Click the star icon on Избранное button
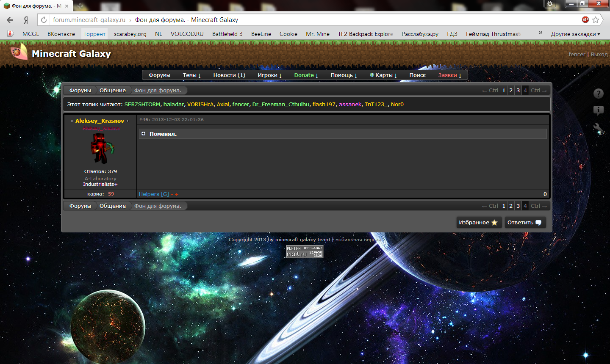Viewport: 610px width, 364px height. (494, 223)
